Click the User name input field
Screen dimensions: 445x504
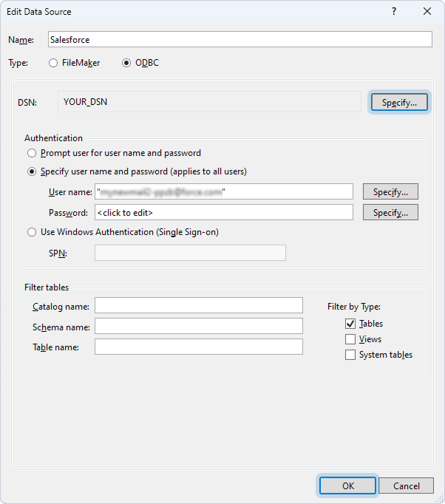[224, 192]
